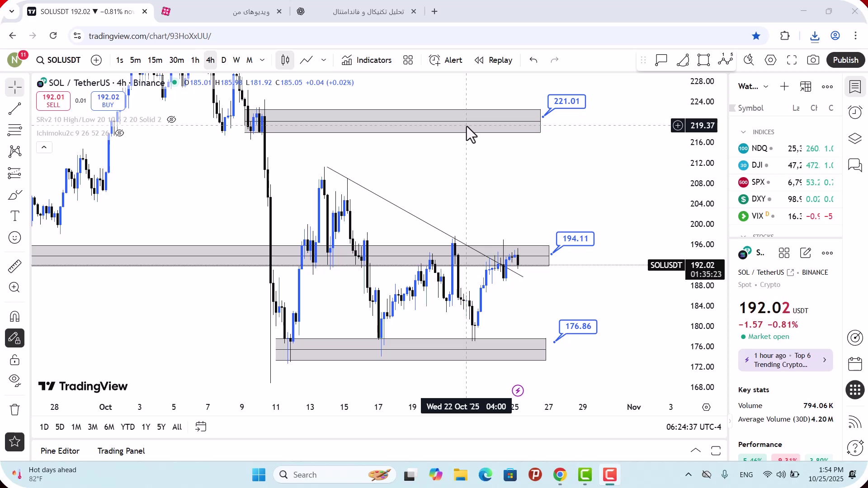Image resolution: width=868 pixels, height=488 pixels.
Task: Start bar Replay mode
Action: tap(493, 60)
